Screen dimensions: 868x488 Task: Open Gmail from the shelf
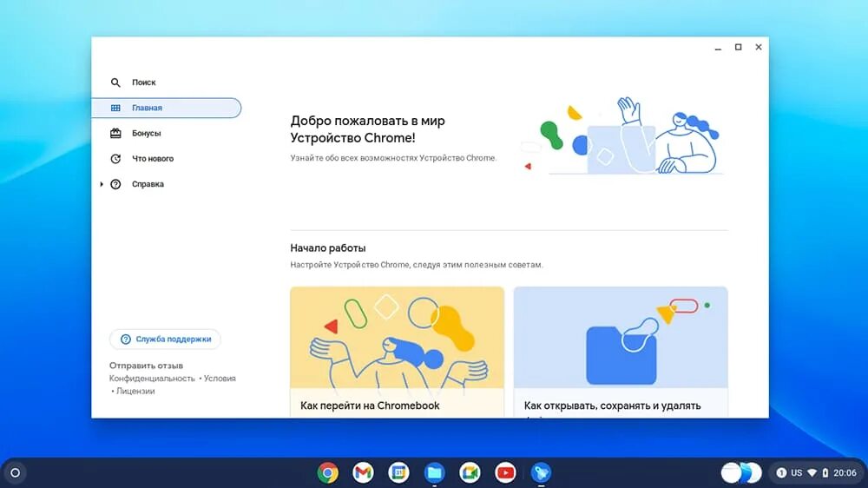[x=363, y=472]
